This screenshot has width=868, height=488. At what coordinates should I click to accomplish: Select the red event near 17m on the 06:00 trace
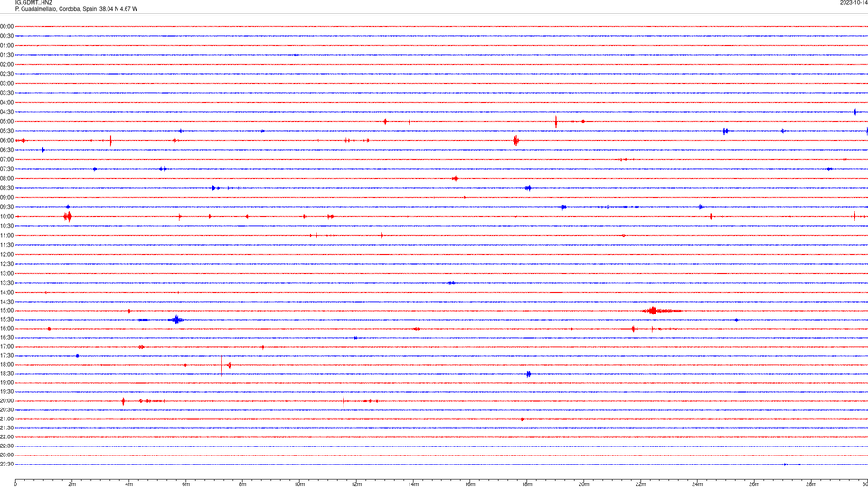pos(516,141)
